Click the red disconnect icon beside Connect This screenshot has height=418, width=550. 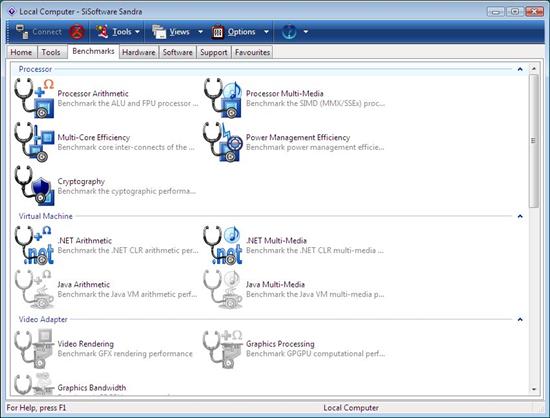pyautogui.click(x=77, y=32)
